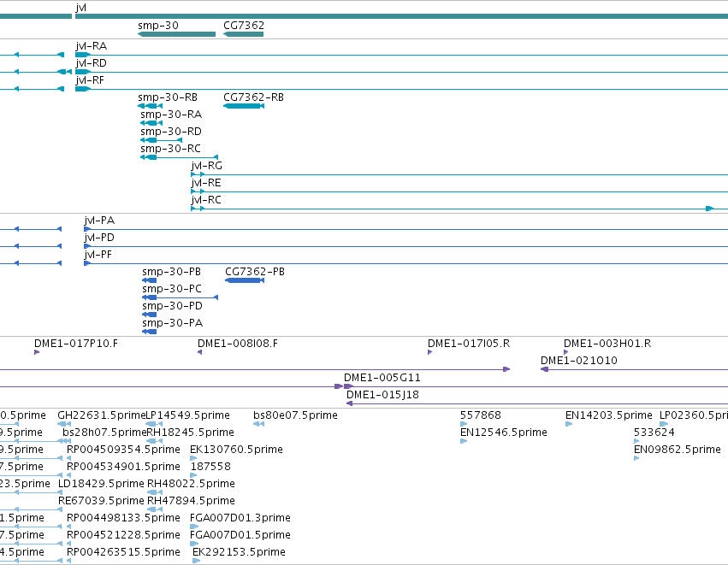
Task: Click the jvl gene label at top
Action: tap(80, 8)
